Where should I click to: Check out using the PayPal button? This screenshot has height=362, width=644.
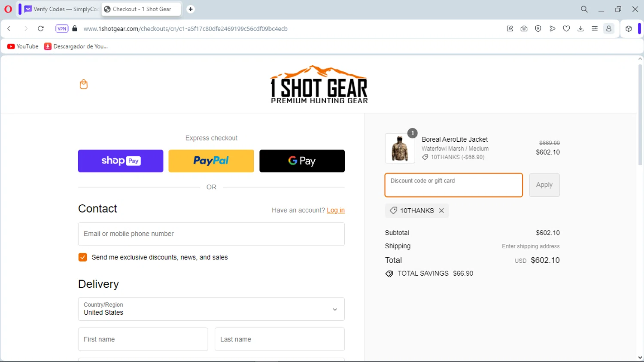pos(211,161)
